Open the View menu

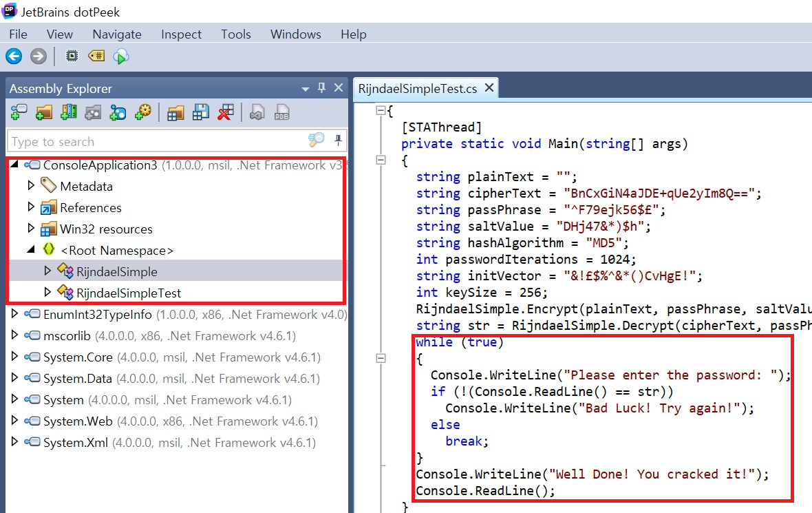(x=60, y=34)
